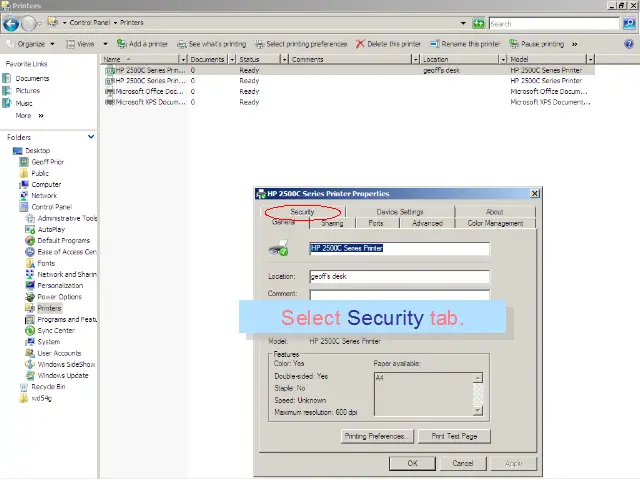This screenshot has height=480, width=640.
Task: Open AutoPlay tree item
Action: [x=51, y=230]
